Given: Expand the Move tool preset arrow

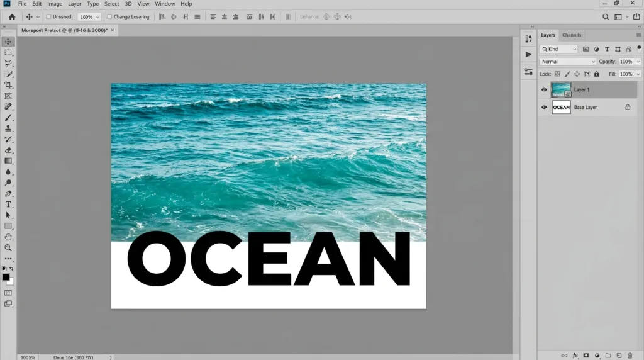Looking at the screenshot, I should point(38,17).
